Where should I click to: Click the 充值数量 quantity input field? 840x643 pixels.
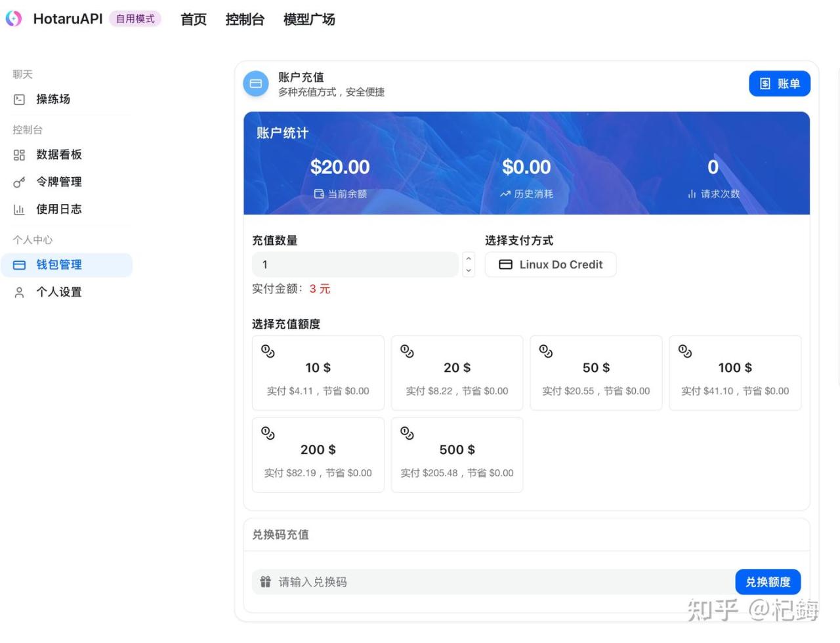(x=354, y=265)
